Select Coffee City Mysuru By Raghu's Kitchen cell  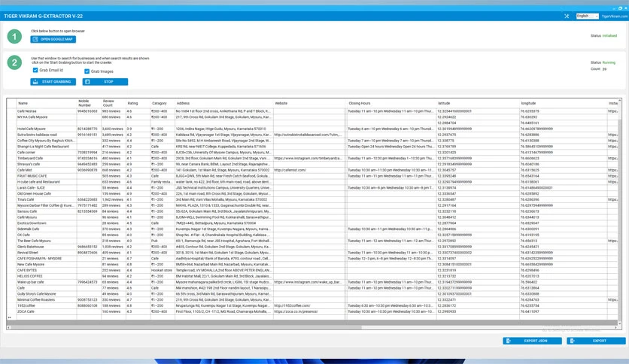click(x=46, y=141)
